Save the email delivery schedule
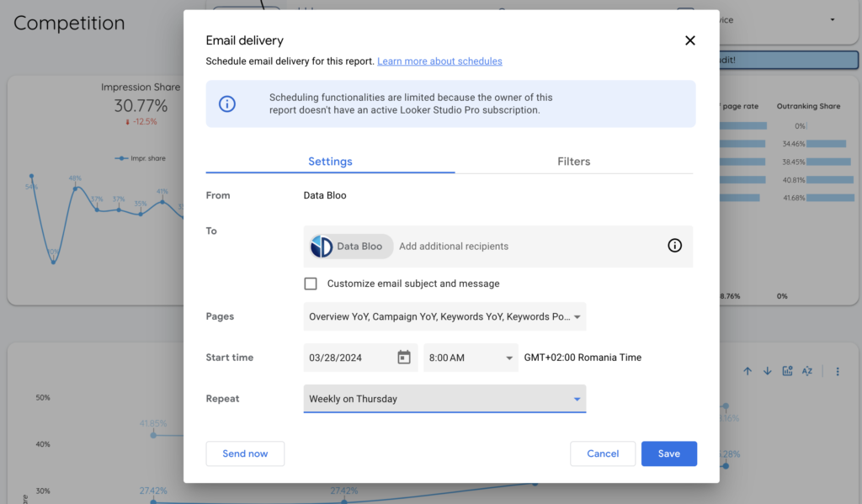 point(669,454)
